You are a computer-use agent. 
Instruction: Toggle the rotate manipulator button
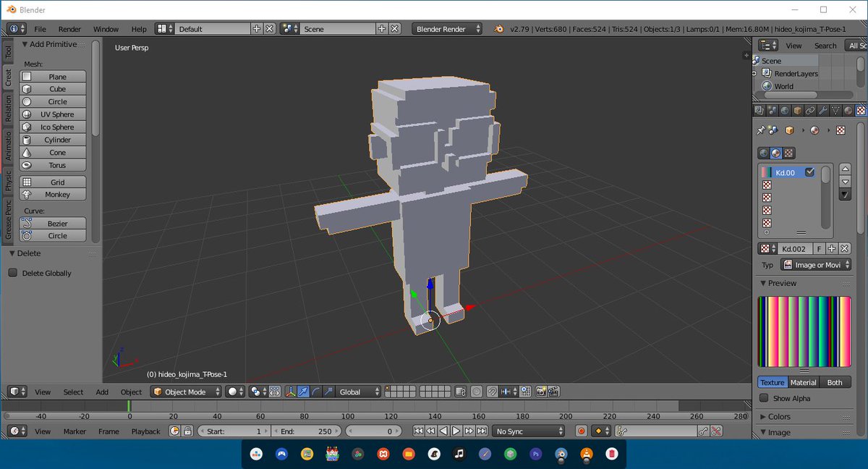pyautogui.click(x=315, y=392)
